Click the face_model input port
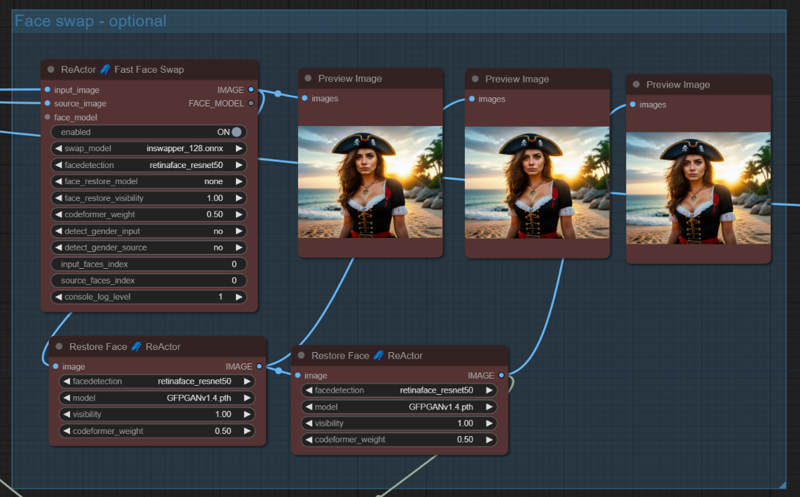The image size is (800, 497). click(x=47, y=117)
